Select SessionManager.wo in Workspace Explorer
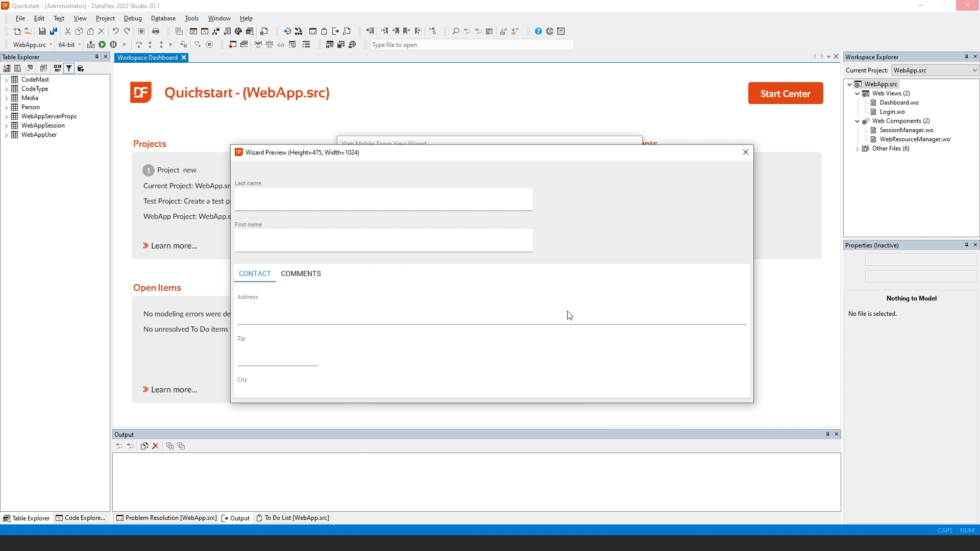 pos(906,130)
